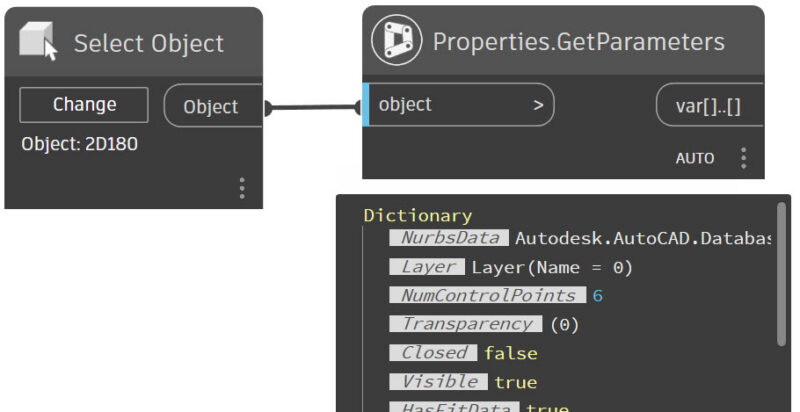Click the Properties.GetParameters node title
Image resolution: width=800 pixels, height=412 pixels.
[579, 41]
